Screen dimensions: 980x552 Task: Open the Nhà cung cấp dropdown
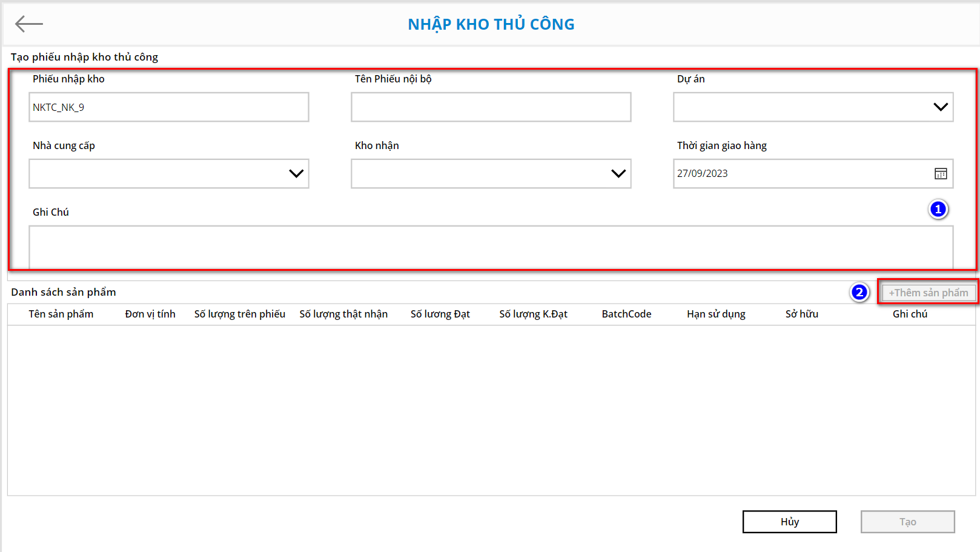[169, 174]
